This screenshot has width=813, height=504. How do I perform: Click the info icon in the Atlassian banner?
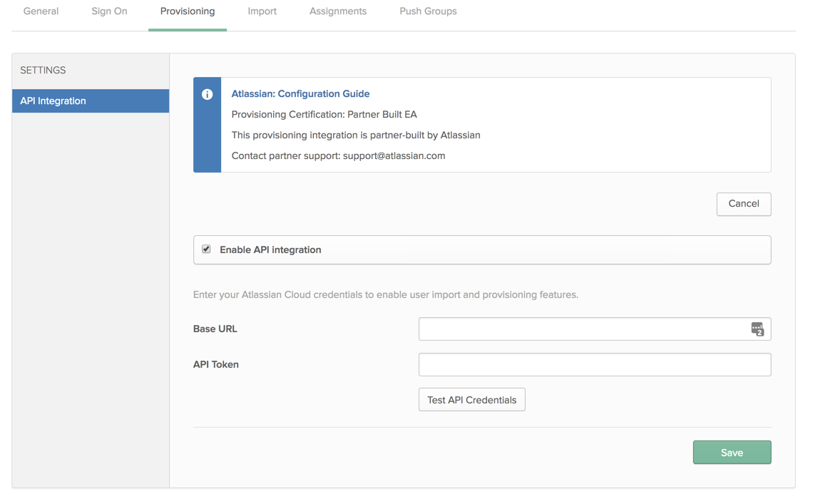[207, 94]
